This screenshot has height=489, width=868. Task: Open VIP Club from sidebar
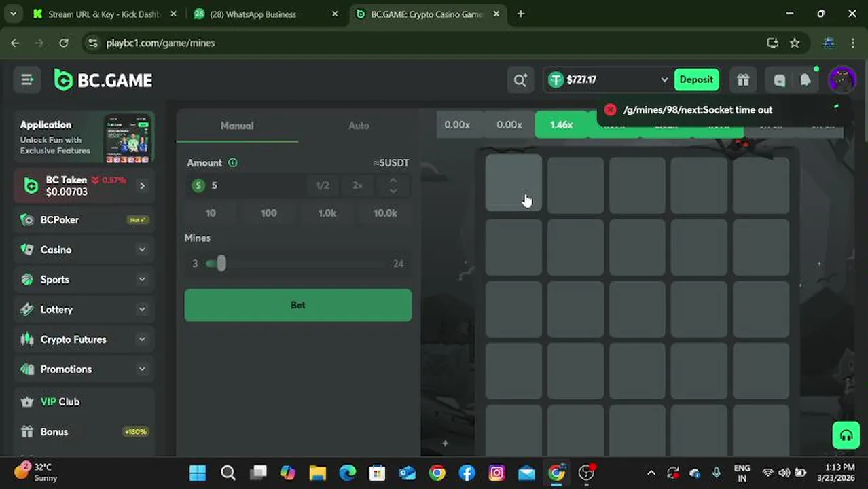[x=84, y=402]
